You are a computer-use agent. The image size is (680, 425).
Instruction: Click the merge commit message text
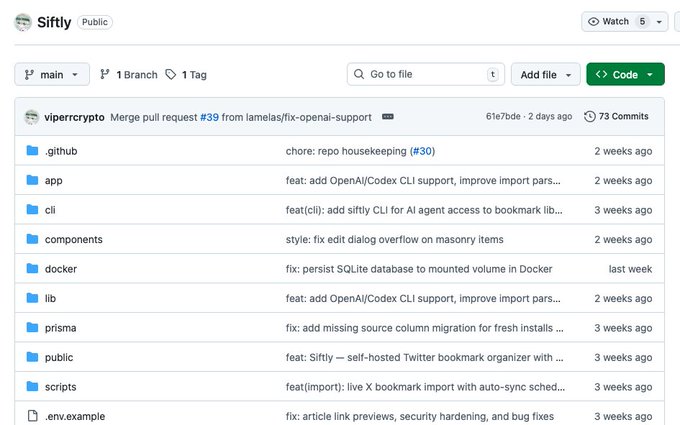pos(241,117)
